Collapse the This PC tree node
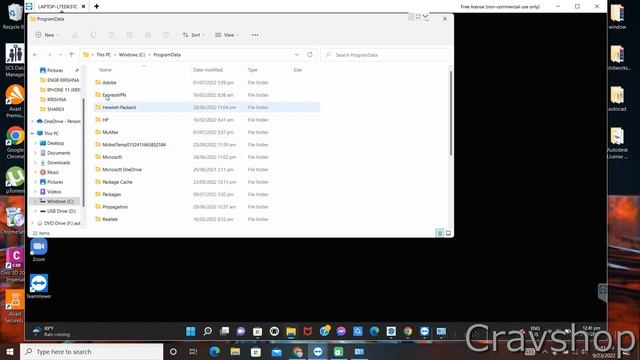Viewport: 640px width, 360px height. tap(33, 133)
